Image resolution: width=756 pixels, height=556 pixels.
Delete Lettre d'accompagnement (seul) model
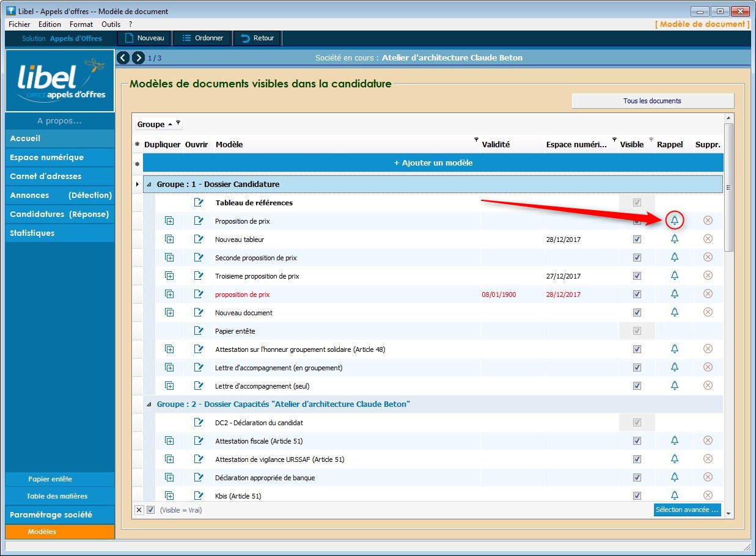pyautogui.click(x=708, y=386)
